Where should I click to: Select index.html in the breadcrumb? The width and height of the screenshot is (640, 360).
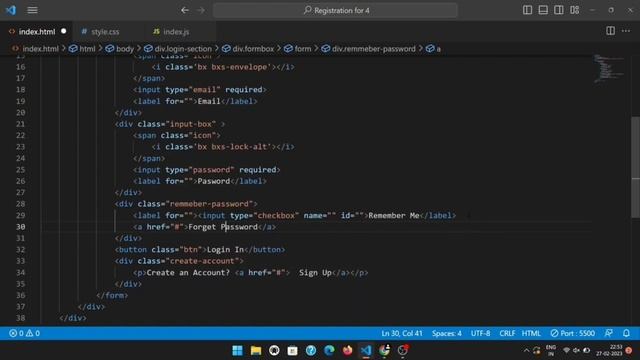point(40,49)
